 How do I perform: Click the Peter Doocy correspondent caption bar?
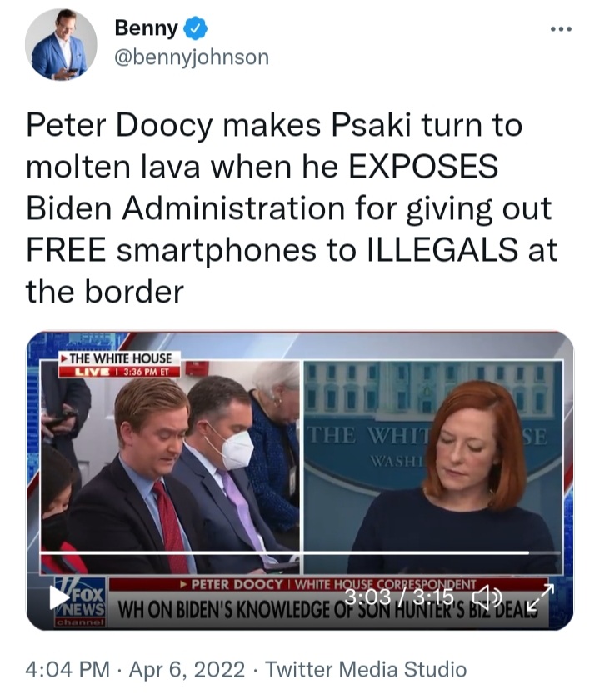pyautogui.click(x=328, y=585)
